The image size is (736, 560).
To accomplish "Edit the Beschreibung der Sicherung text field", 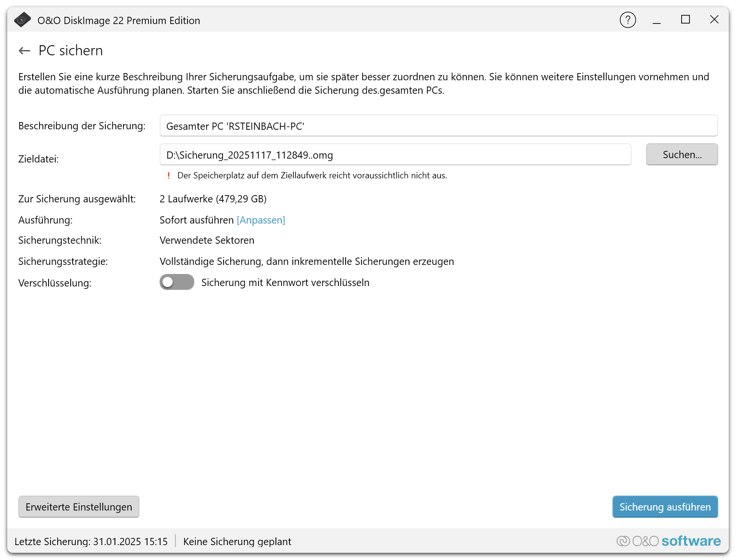I will (x=438, y=125).
